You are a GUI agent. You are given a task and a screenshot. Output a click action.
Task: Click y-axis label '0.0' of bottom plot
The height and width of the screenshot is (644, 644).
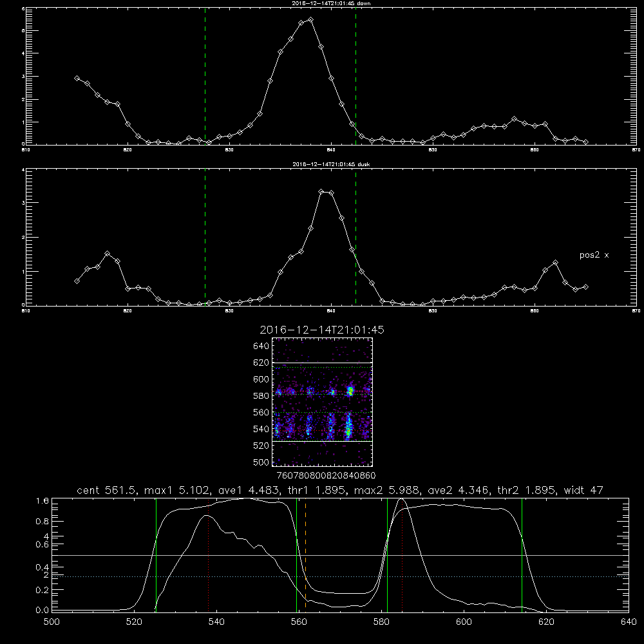pyautogui.click(x=43, y=611)
